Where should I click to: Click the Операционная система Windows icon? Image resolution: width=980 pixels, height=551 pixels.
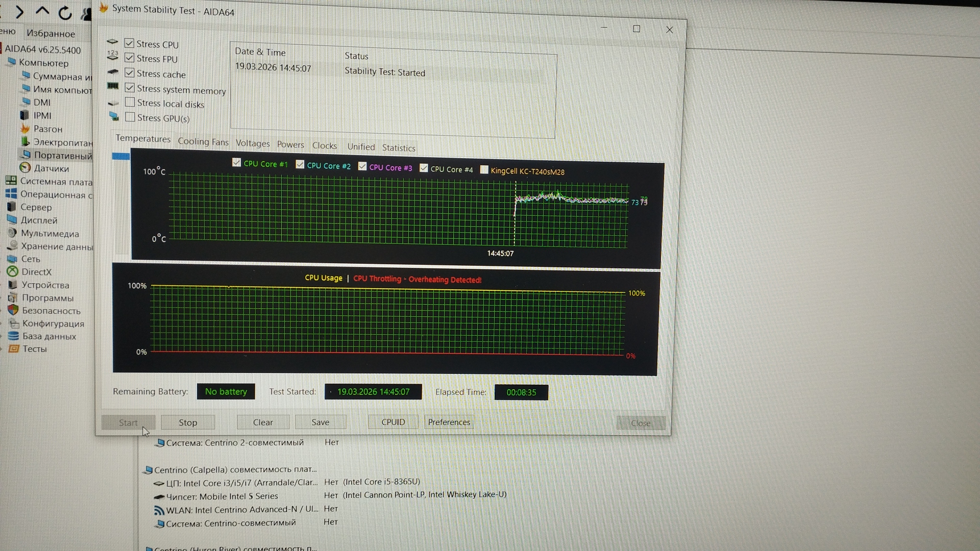(x=11, y=194)
